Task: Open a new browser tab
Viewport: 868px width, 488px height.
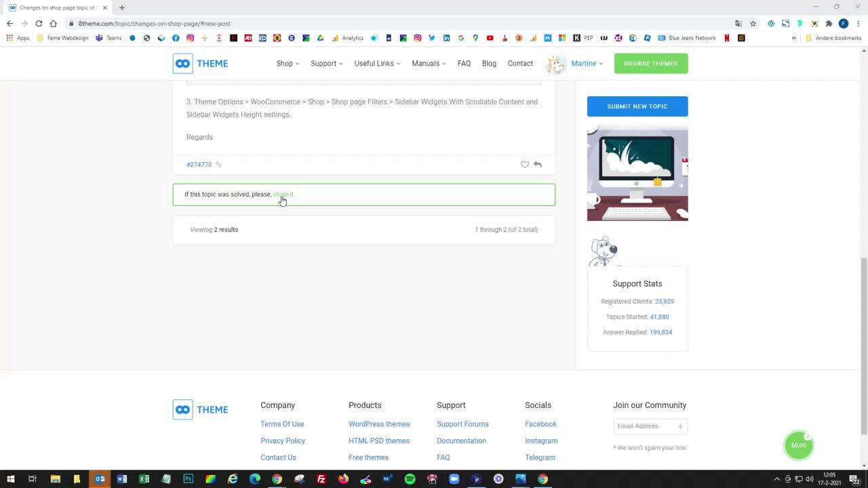Action: (x=122, y=7)
